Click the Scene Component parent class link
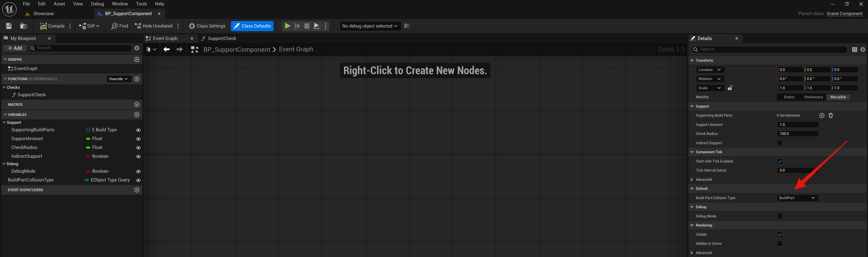 [x=844, y=14]
